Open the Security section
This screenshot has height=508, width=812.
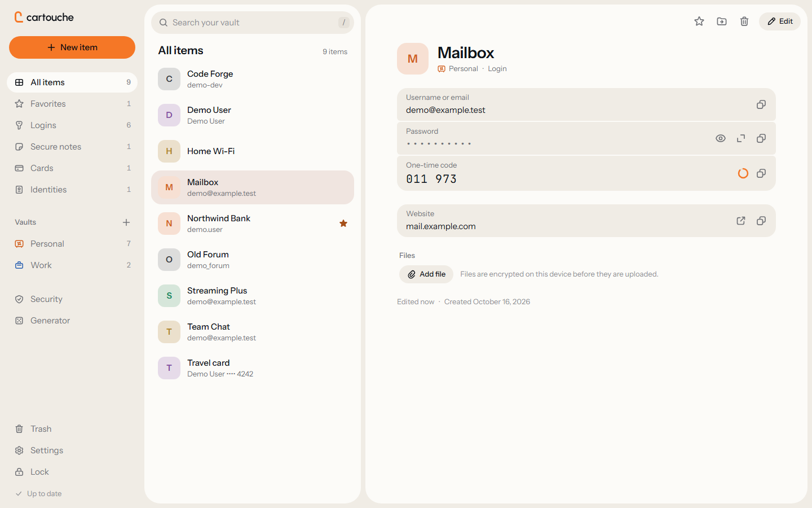click(x=72, y=299)
